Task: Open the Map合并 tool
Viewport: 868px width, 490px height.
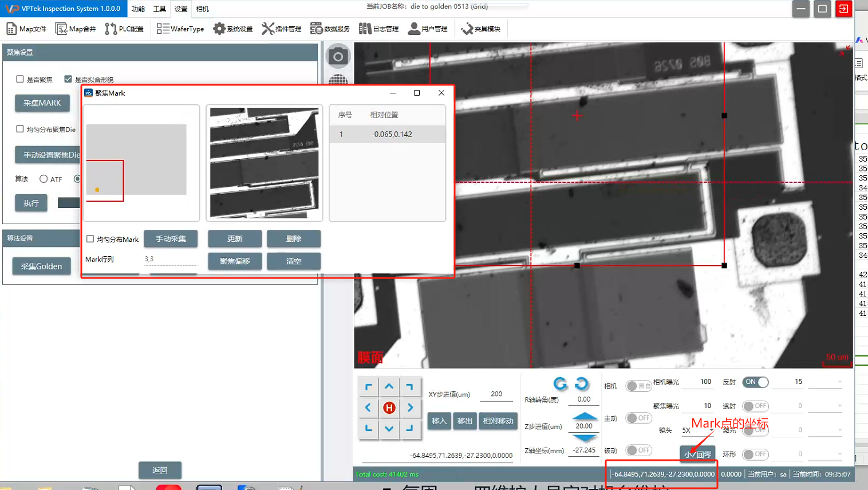Action: (x=76, y=29)
